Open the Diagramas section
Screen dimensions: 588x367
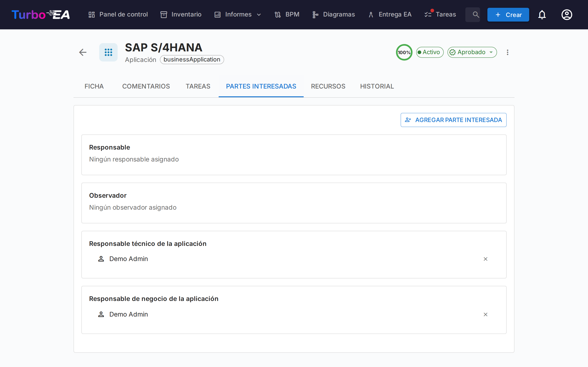(x=333, y=14)
